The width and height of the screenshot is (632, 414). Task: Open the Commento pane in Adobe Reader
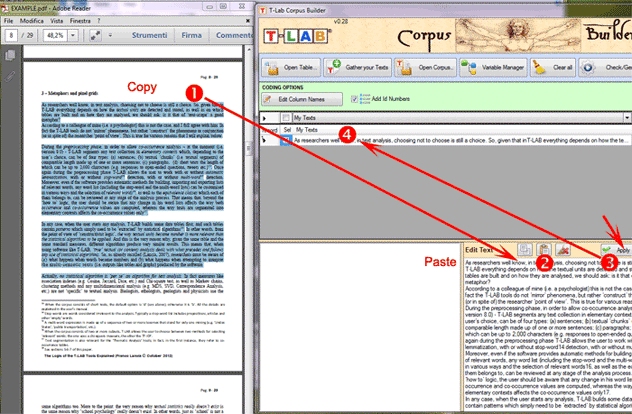tap(234, 35)
